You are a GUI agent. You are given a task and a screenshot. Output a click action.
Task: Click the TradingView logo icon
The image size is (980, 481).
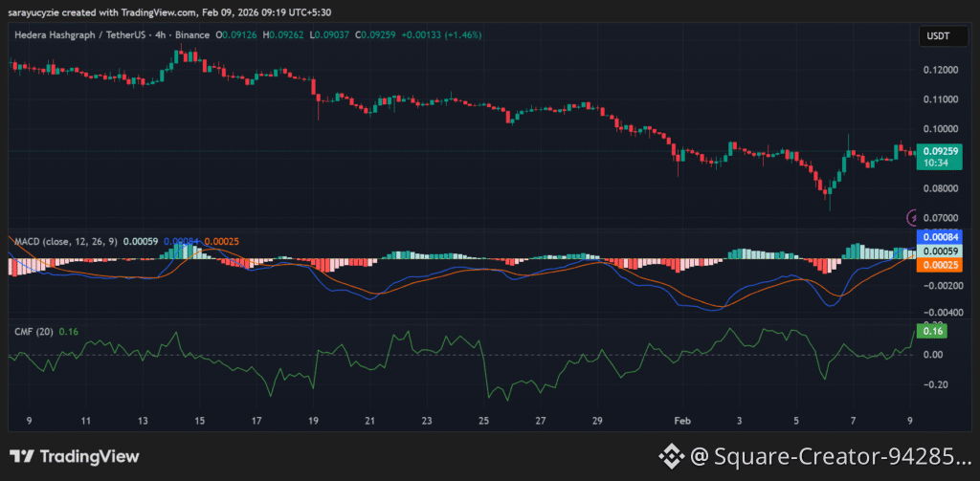(x=21, y=457)
